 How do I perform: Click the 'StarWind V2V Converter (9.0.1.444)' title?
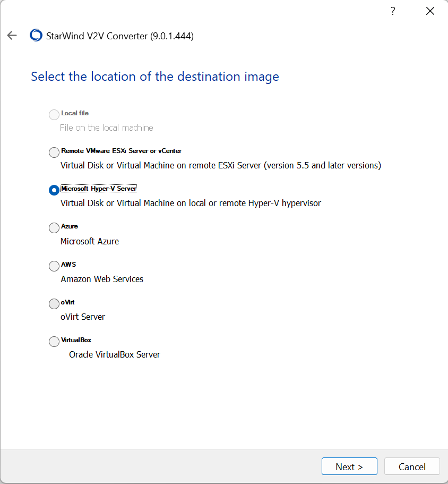pos(120,36)
